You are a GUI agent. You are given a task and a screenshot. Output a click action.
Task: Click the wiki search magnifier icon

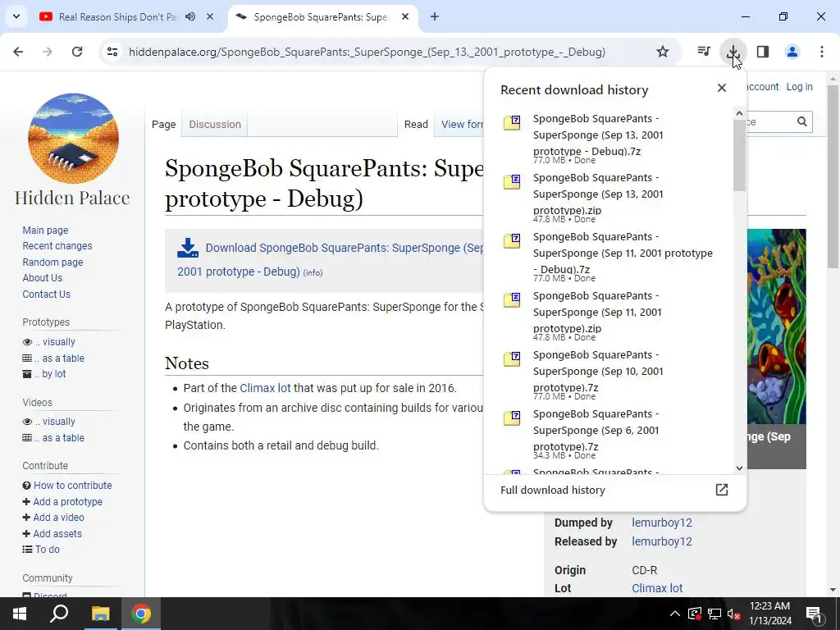801,121
